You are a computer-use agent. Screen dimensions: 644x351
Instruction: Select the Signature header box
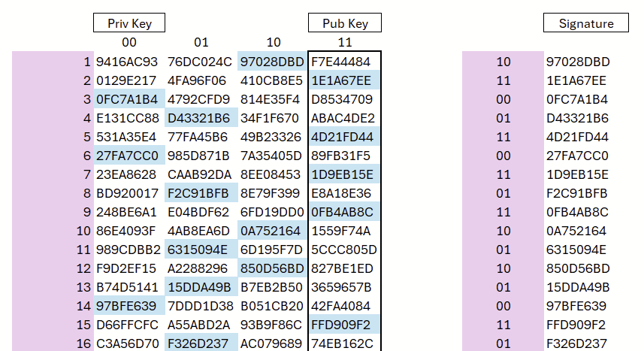click(586, 23)
